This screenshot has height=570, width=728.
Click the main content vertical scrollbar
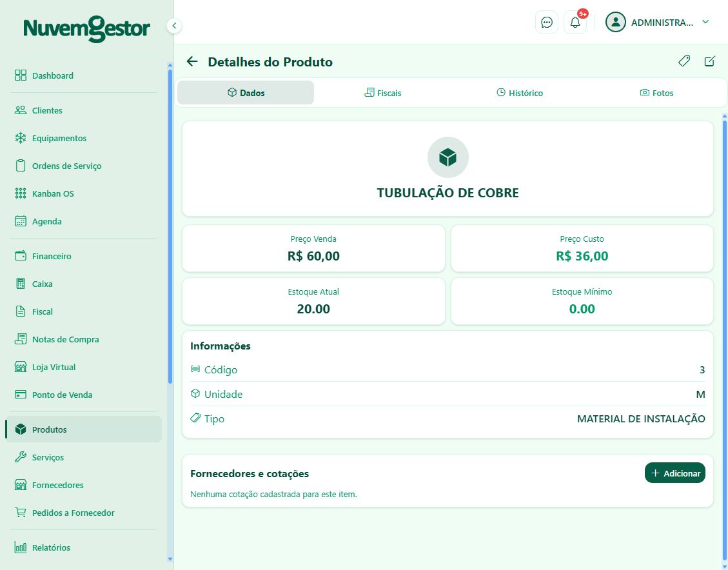tap(724, 339)
